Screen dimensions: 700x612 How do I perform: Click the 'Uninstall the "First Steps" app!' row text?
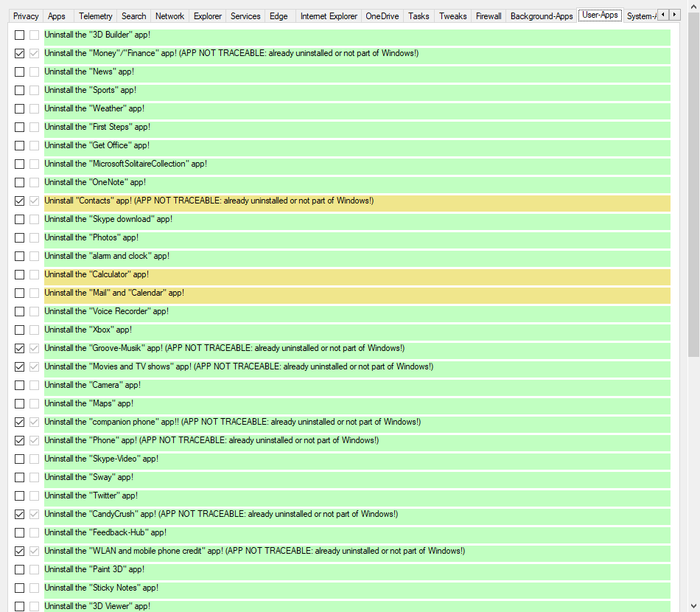(97, 127)
